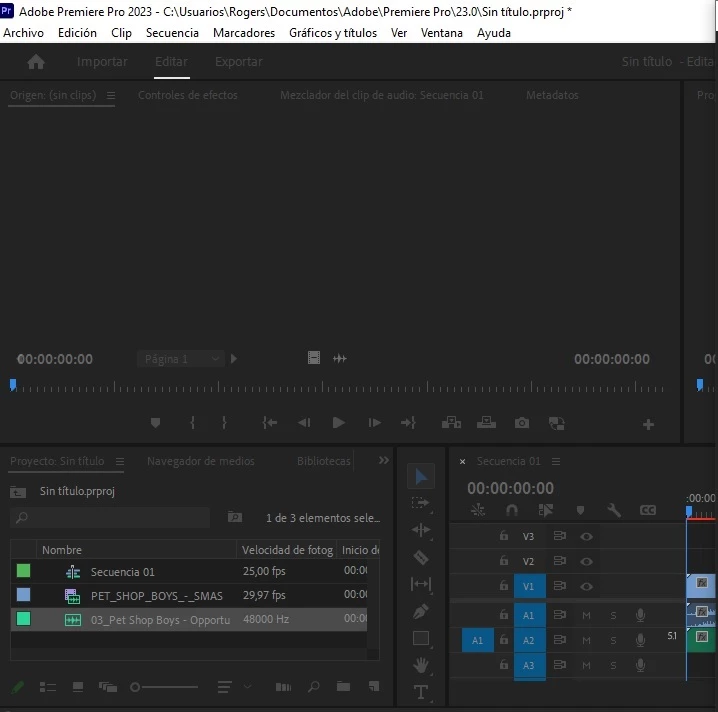This screenshot has height=712, width=718.
Task: Enable voice-over record on track A3
Action: (x=641, y=665)
